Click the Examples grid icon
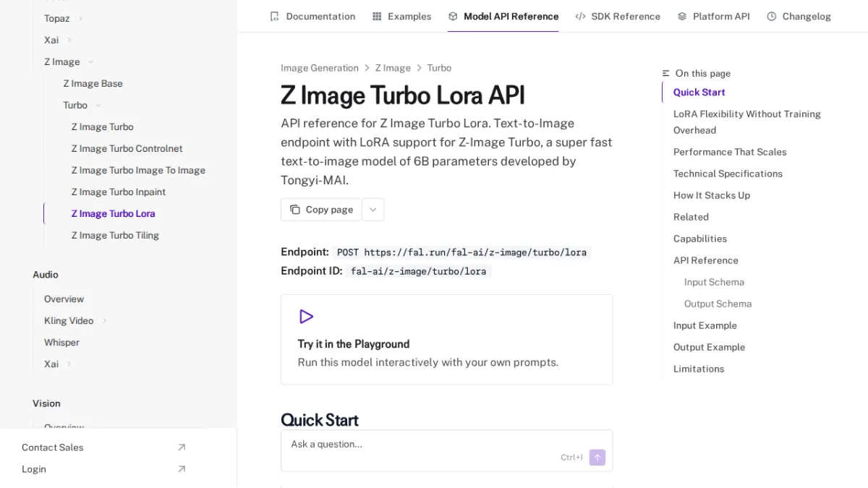Viewport: 868px width, 488px height. click(x=377, y=16)
